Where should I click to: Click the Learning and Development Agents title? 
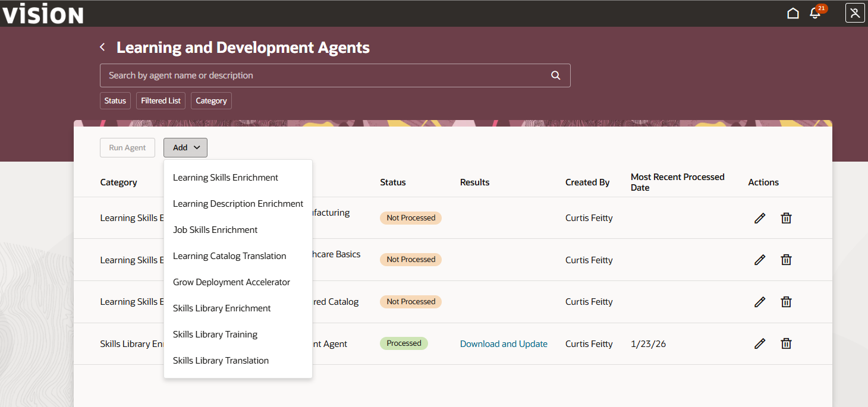[x=243, y=48]
